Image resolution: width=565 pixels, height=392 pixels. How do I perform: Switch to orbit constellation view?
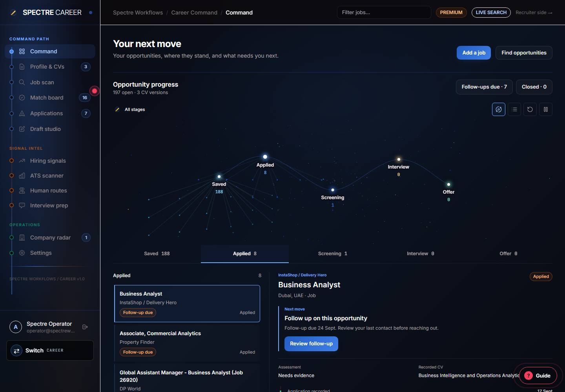click(x=499, y=109)
